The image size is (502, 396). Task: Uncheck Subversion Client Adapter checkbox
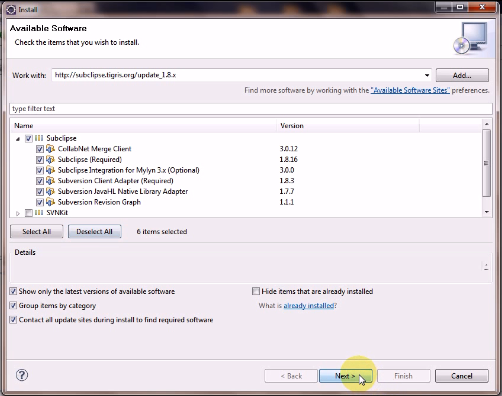[x=40, y=181]
